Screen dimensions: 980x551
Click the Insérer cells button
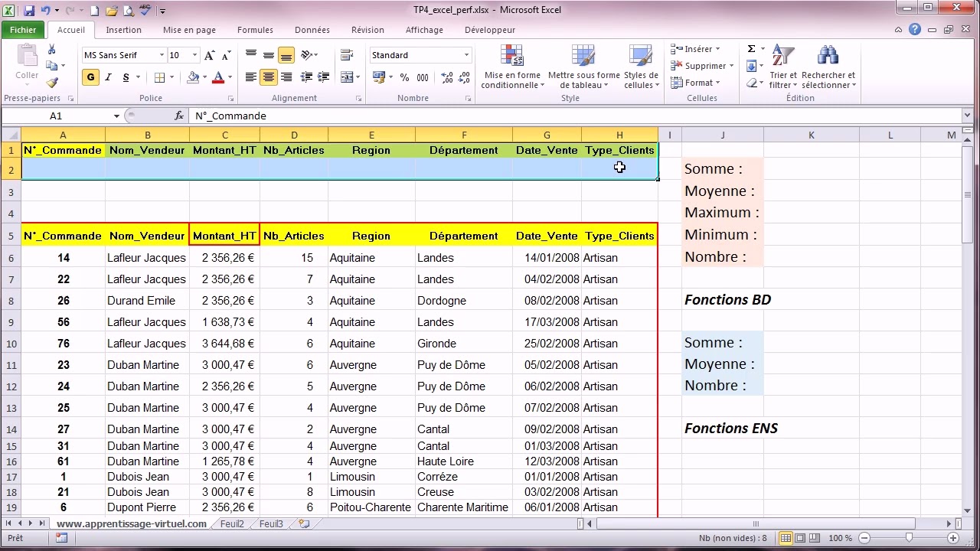click(x=695, y=49)
